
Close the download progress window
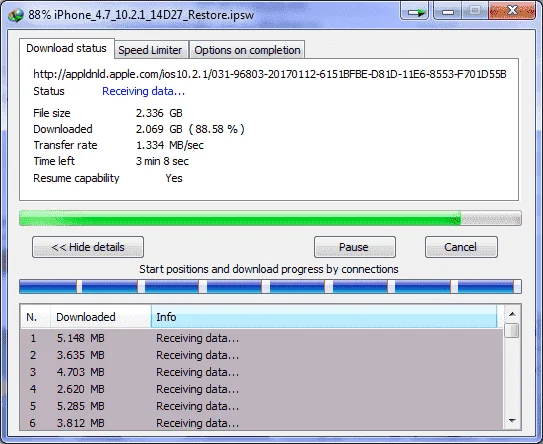[x=512, y=11]
